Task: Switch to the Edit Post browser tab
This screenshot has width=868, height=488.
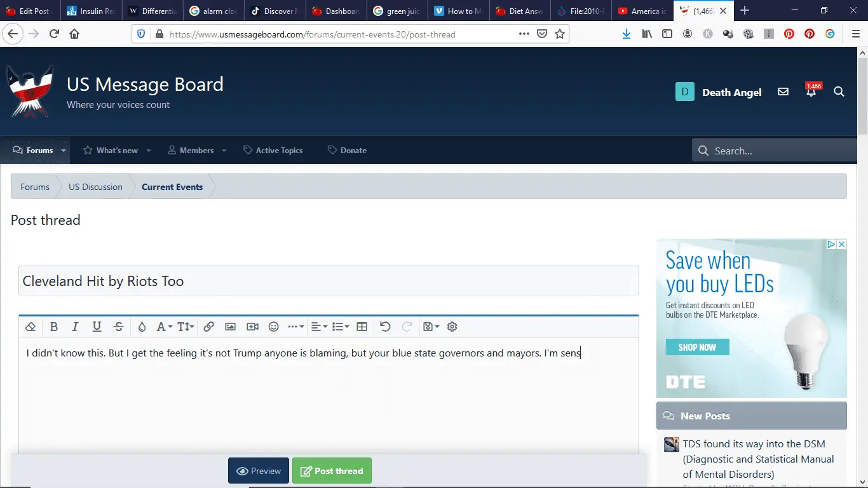Action: click(x=31, y=11)
